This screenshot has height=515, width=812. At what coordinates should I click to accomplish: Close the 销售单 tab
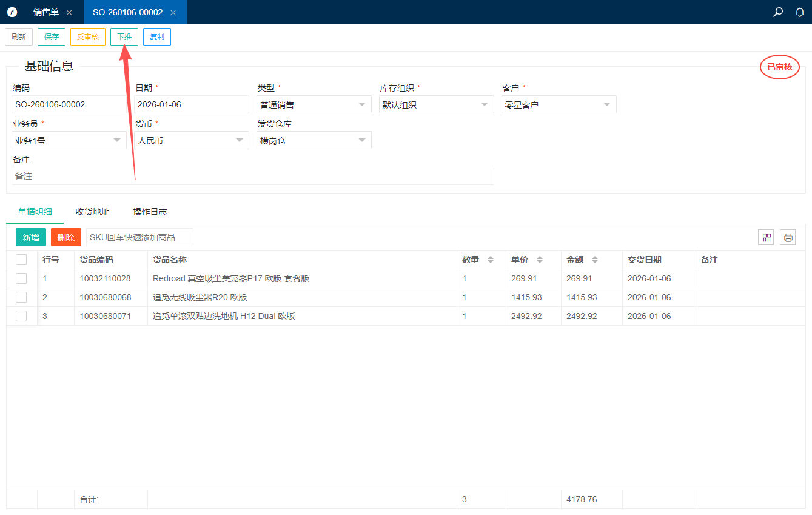click(x=69, y=12)
